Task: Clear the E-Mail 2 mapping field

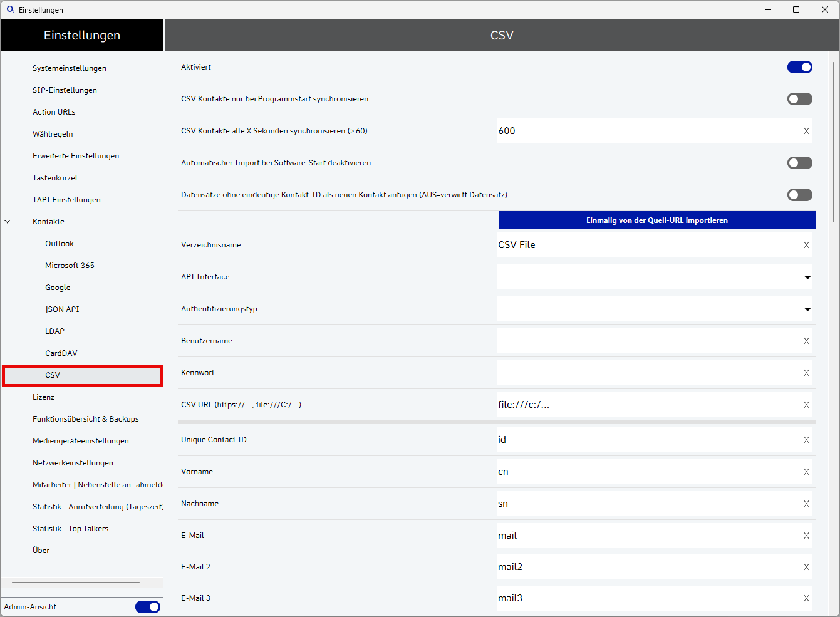Action: 806,567
